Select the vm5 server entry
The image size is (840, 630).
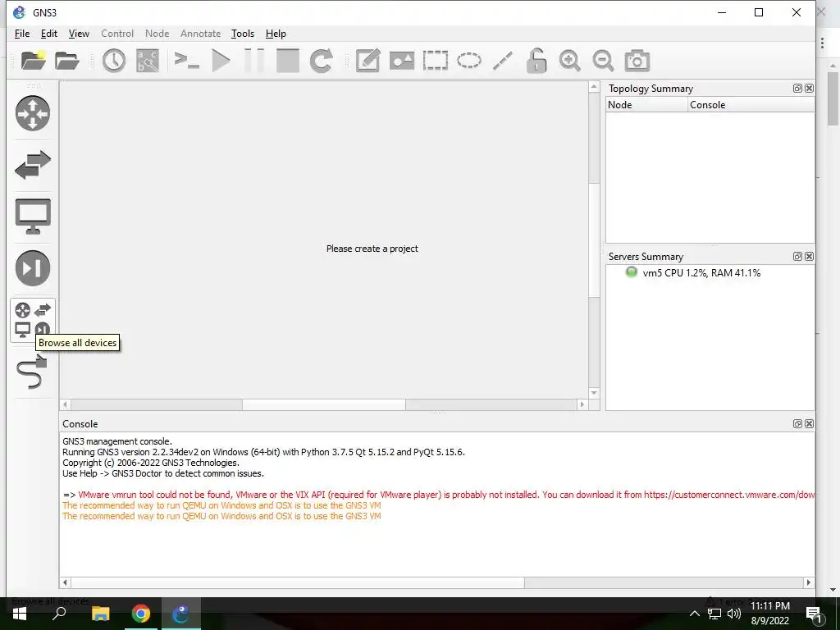tap(701, 272)
